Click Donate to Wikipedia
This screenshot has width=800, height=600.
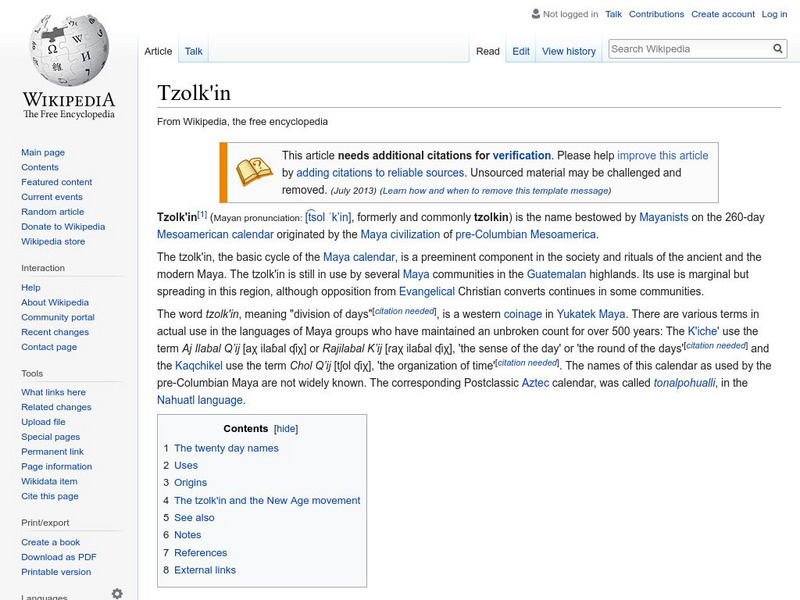point(63,226)
